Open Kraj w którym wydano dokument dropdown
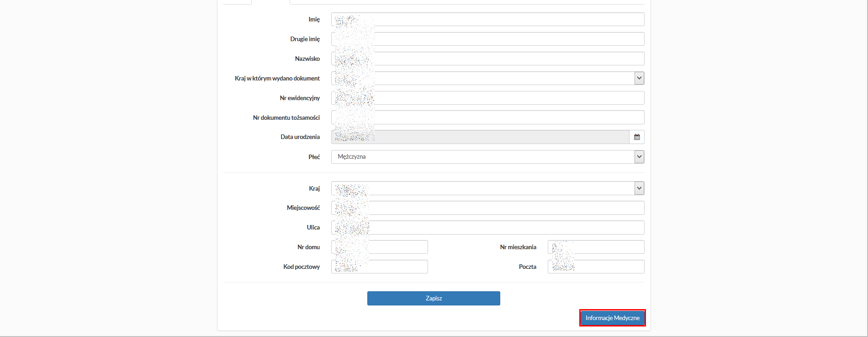 [x=639, y=78]
